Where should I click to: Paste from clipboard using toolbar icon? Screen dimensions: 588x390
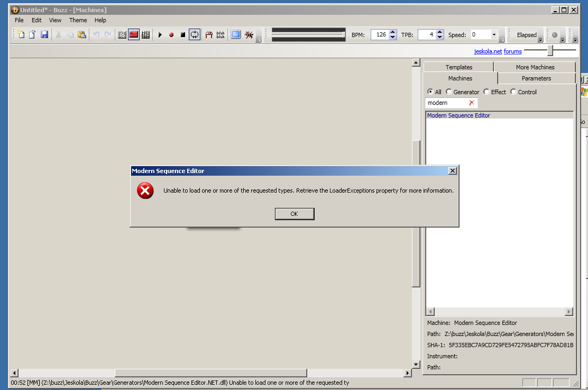pyautogui.click(x=82, y=35)
